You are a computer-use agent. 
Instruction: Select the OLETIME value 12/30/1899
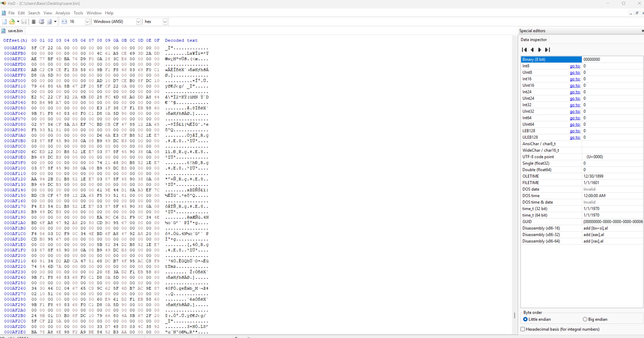click(594, 176)
